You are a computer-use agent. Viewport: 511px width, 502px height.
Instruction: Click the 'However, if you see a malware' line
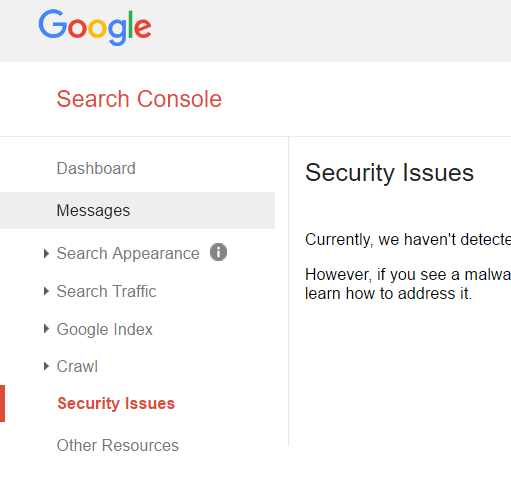coord(408,275)
